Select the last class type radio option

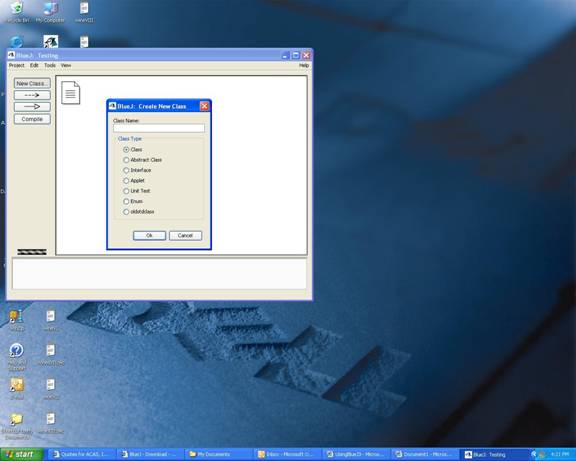[x=126, y=212]
